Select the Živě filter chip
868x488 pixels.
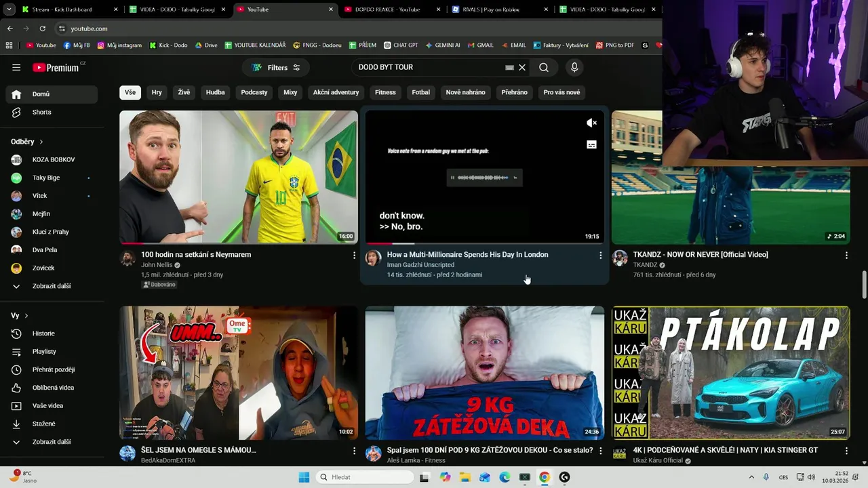[184, 92]
